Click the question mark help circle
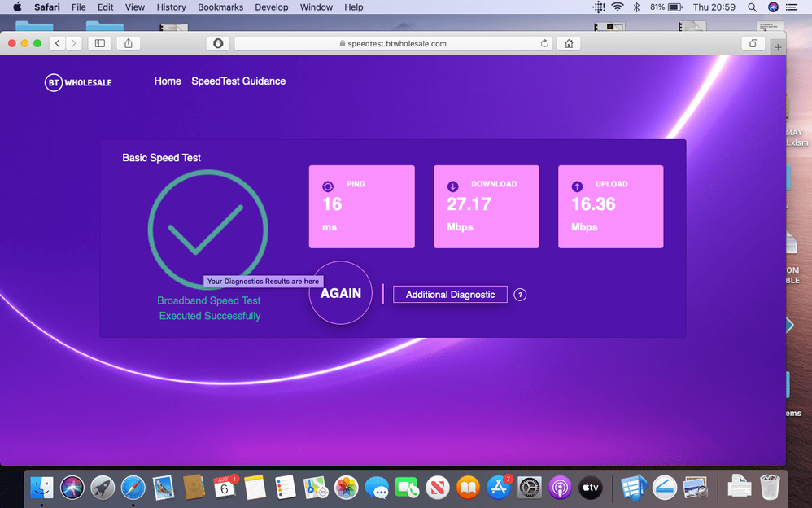Image resolution: width=812 pixels, height=508 pixels. [x=520, y=295]
